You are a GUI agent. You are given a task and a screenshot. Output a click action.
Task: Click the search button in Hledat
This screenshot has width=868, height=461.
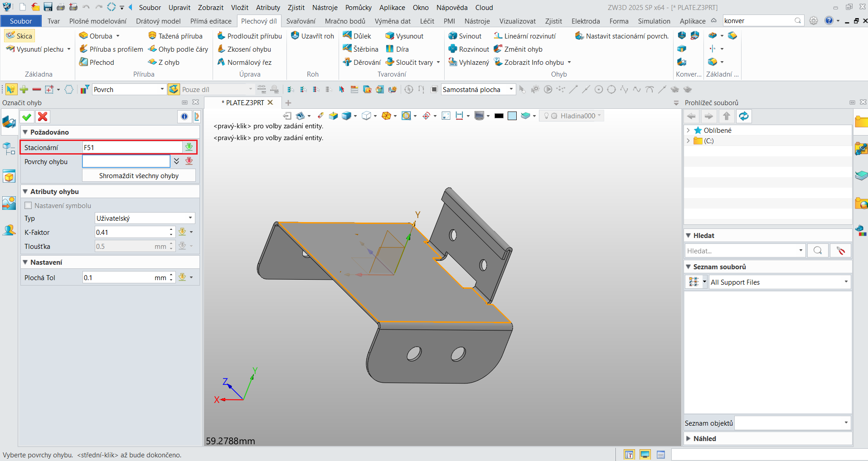(818, 251)
